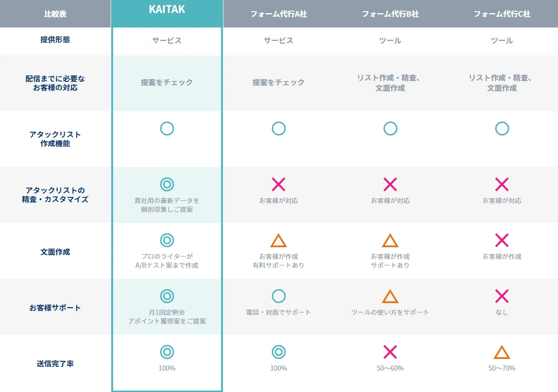Click the pink X for フォーム代行B社 送信完了率
Screen dimensions: 558x392
pyautogui.click(x=390, y=352)
